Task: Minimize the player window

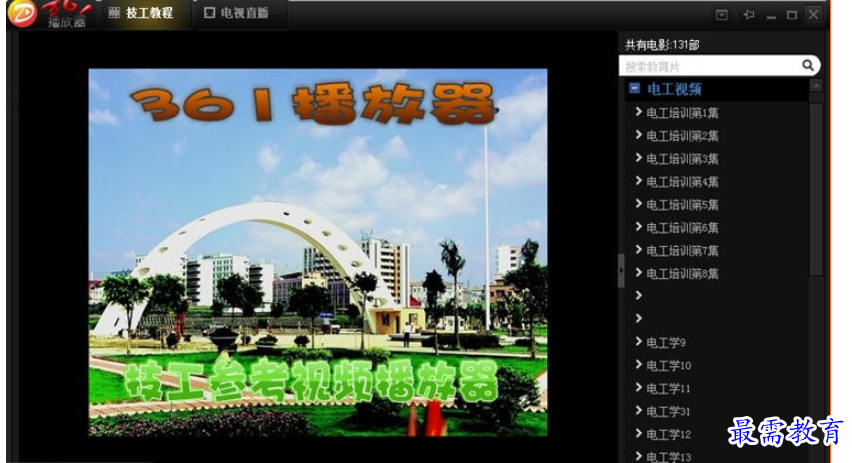Action: click(x=771, y=16)
